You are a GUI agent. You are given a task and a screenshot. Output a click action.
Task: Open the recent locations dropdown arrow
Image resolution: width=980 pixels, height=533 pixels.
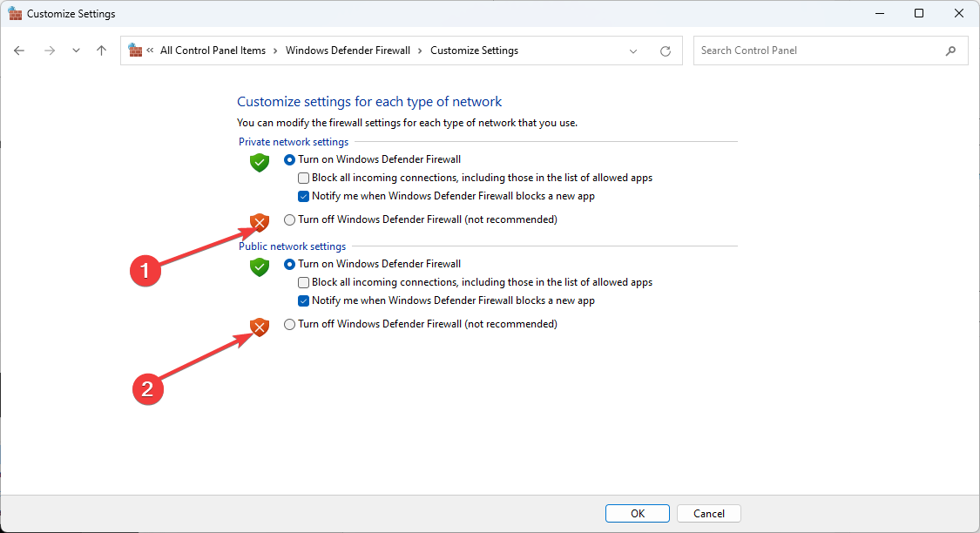[x=76, y=51]
